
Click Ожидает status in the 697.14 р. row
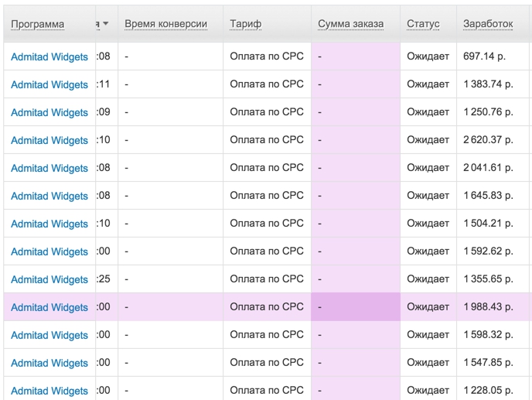click(428, 56)
